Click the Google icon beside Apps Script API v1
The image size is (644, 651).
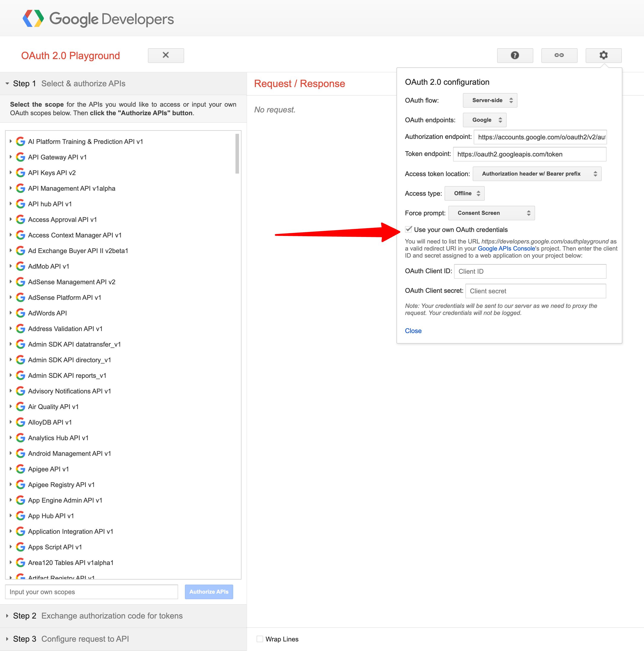21,547
